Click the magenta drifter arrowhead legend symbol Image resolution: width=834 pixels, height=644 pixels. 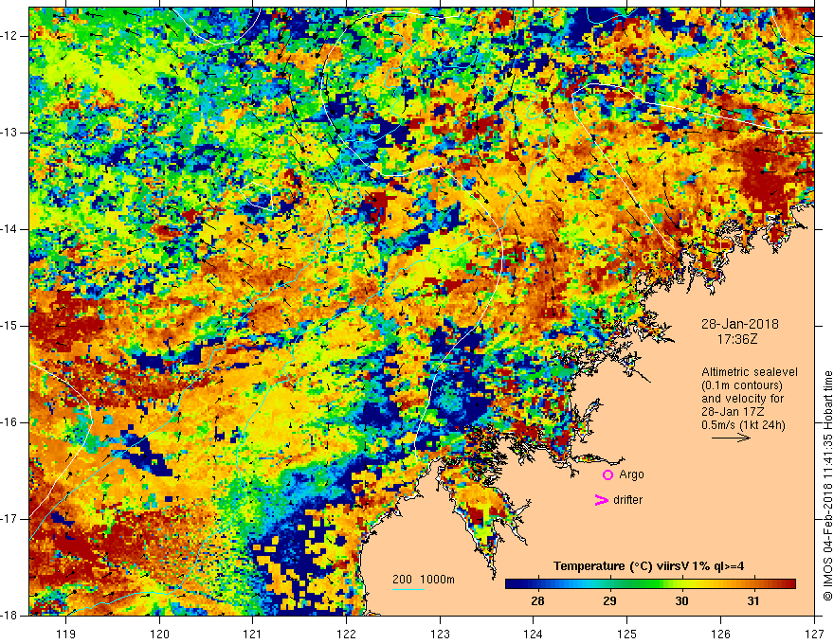[x=602, y=500]
